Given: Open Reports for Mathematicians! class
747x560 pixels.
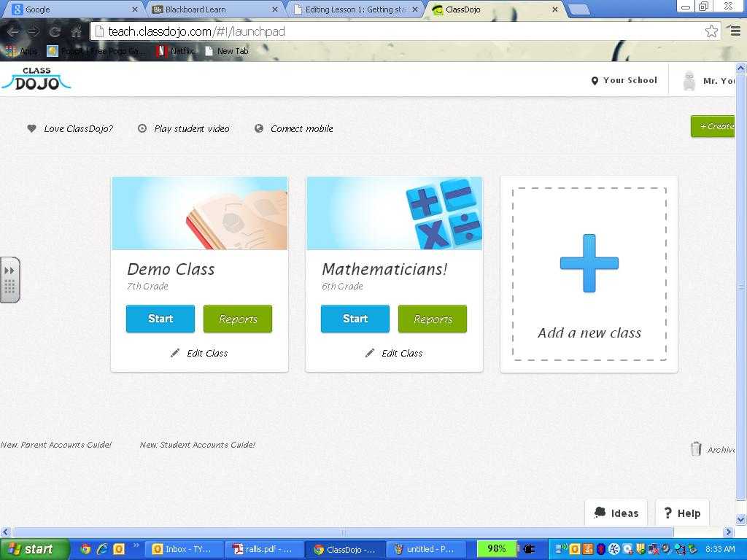Looking at the screenshot, I should point(433,319).
